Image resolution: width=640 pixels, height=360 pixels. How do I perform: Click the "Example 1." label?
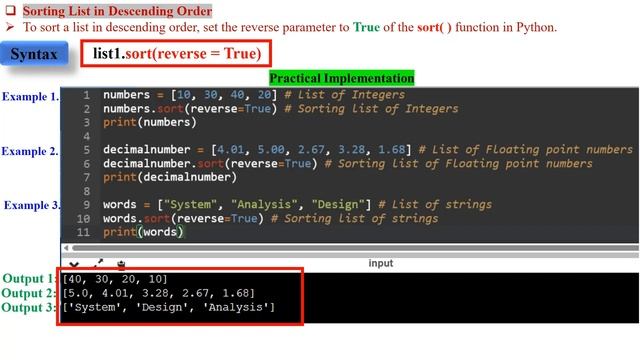(x=31, y=97)
